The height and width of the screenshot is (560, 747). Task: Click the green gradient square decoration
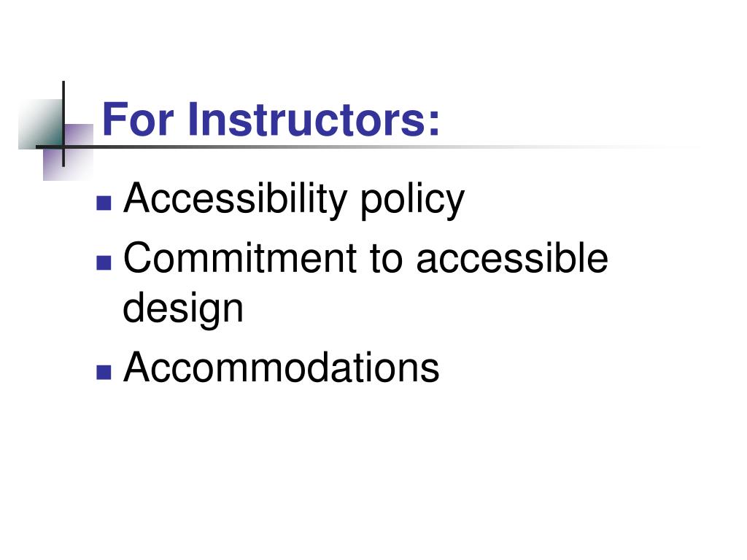click(41, 124)
